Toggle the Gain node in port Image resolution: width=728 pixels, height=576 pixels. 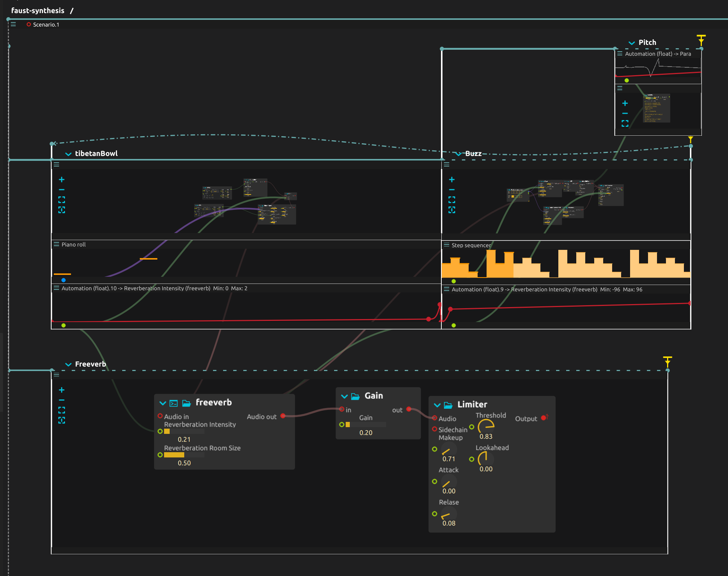pyautogui.click(x=342, y=409)
